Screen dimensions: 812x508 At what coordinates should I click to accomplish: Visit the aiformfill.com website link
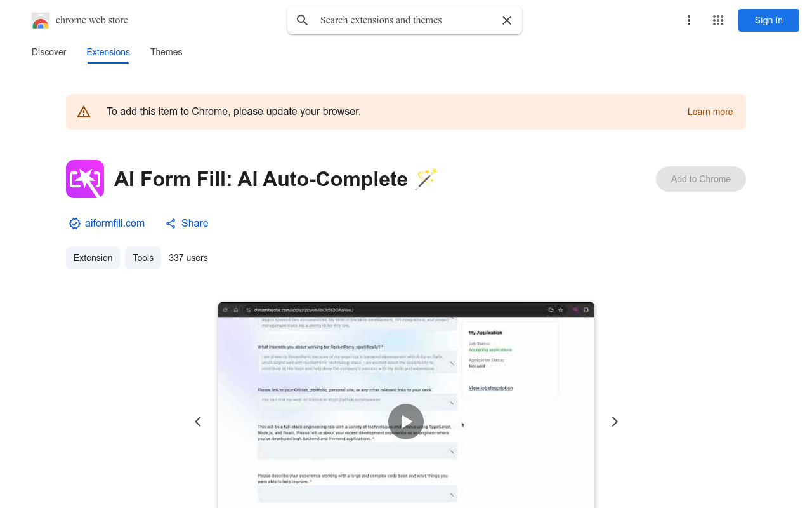pos(115,224)
